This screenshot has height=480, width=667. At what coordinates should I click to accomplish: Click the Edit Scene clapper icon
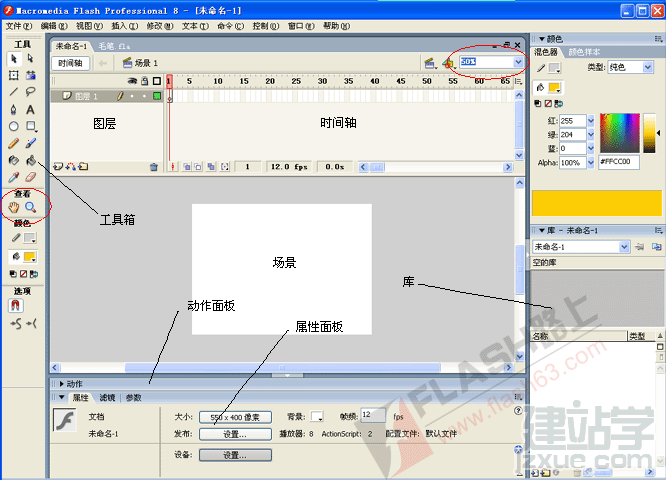click(430, 63)
